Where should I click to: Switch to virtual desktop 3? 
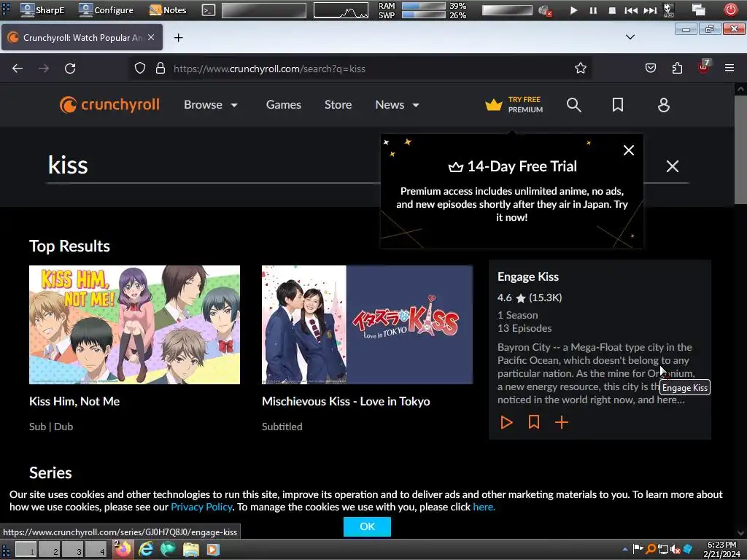(x=73, y=550)
